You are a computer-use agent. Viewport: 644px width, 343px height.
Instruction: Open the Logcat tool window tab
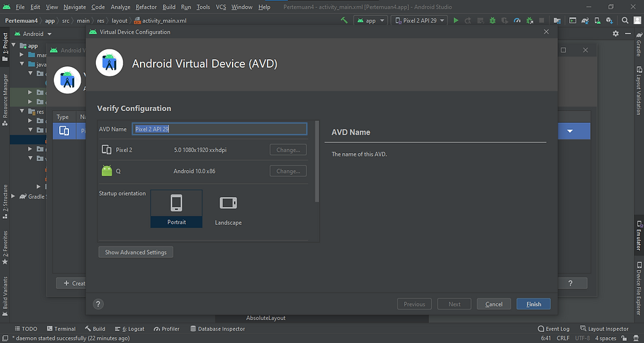(x=129, y=329)
